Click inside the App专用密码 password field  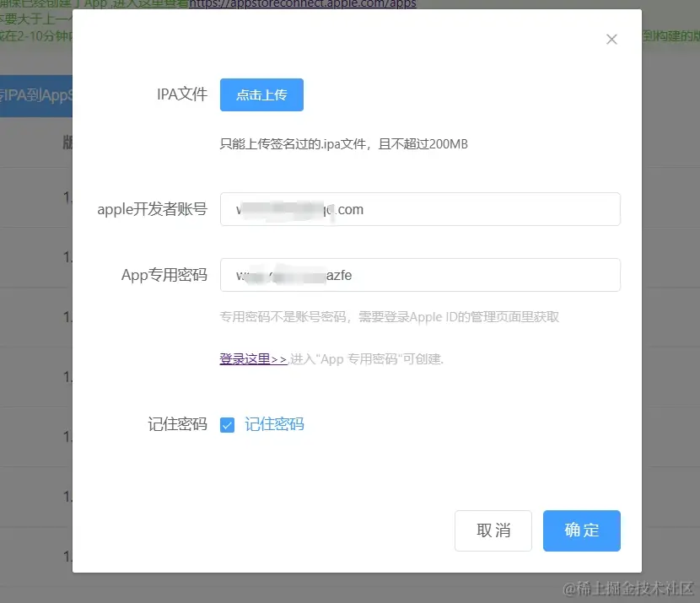419,275
